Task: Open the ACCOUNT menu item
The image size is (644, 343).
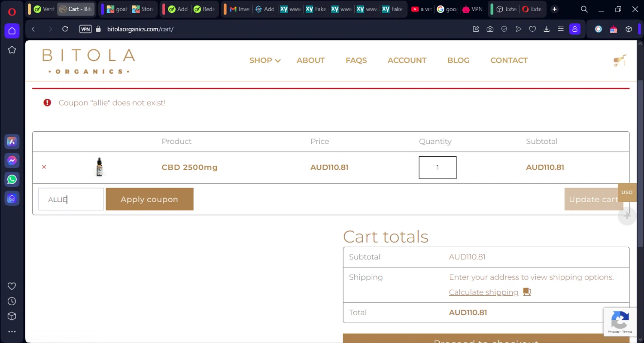Action: click(407, 61)
